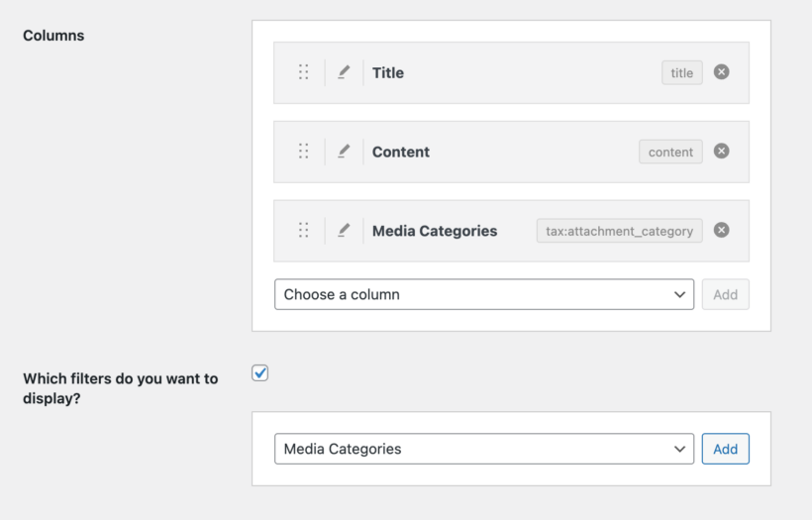Open the Choose a column dropdown
This screenshot has height=520, width=812.
[483, 294]
